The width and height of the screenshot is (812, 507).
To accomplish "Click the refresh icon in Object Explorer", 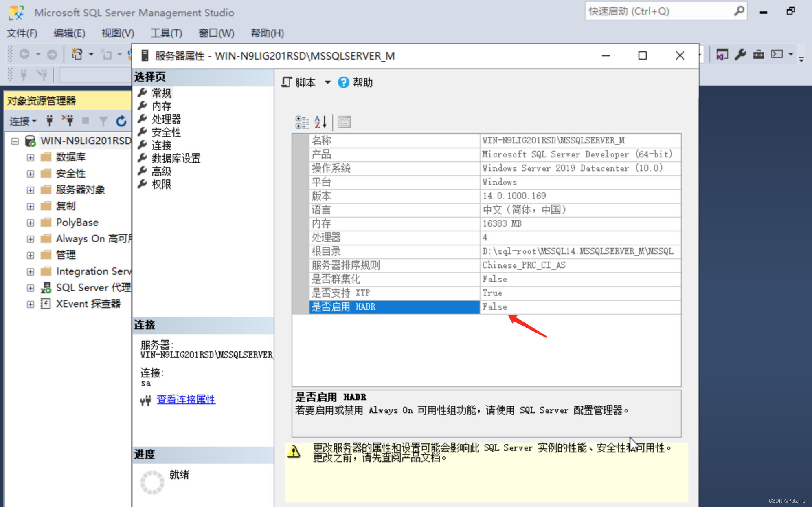I will click(x=121, y=121).
